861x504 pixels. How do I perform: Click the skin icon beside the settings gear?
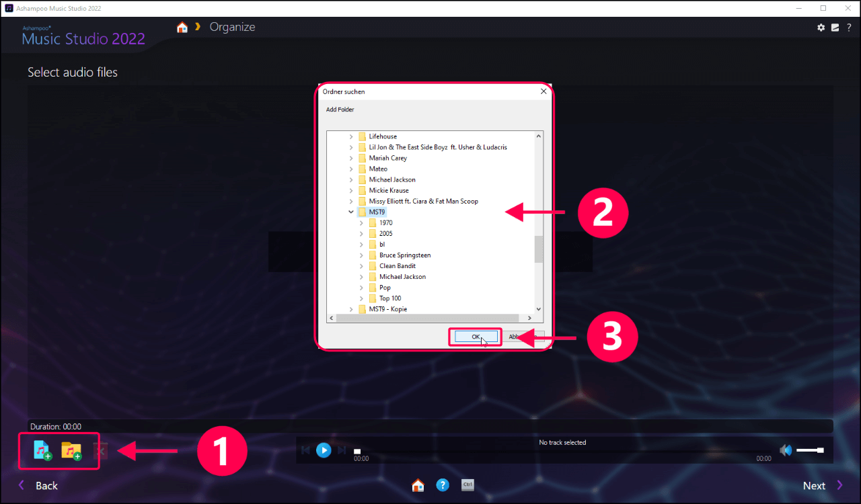tap(835, 28)
